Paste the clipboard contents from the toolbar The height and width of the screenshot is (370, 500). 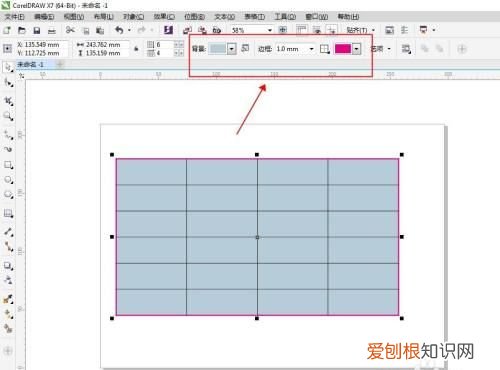coord(100,31)
